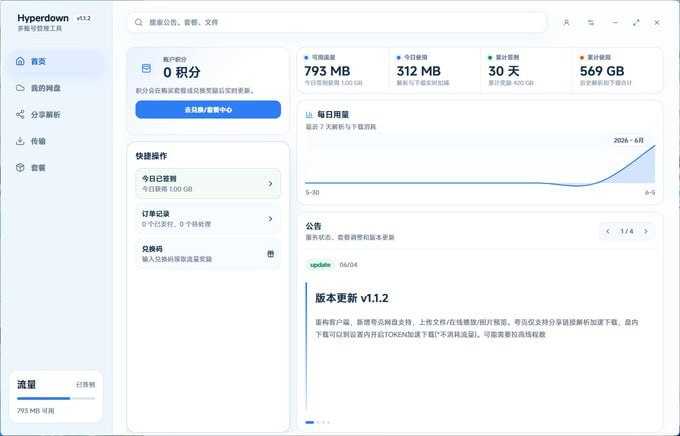Show previous announcement with left chevron
The image size is (680, 436).
point(608,231)
